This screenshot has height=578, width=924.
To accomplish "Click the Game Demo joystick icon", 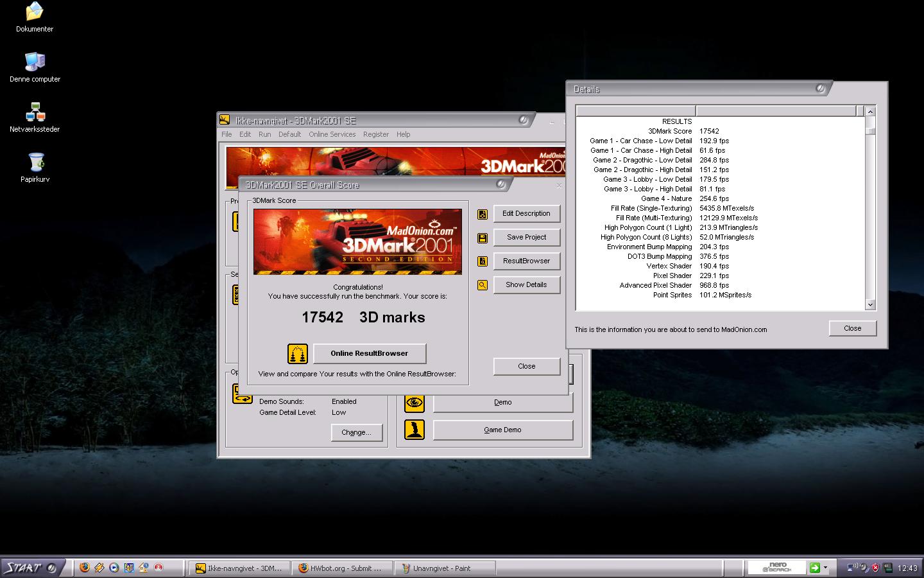I will click(415, 430).
